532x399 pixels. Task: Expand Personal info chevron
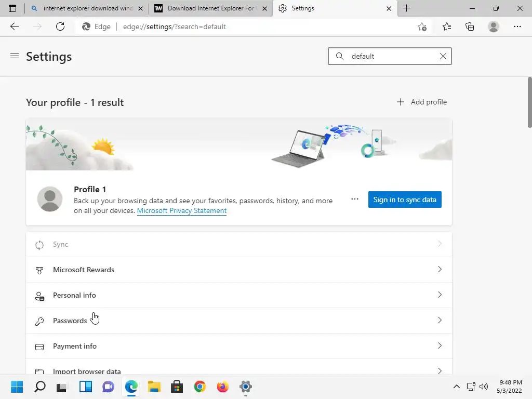click(440, 295)
